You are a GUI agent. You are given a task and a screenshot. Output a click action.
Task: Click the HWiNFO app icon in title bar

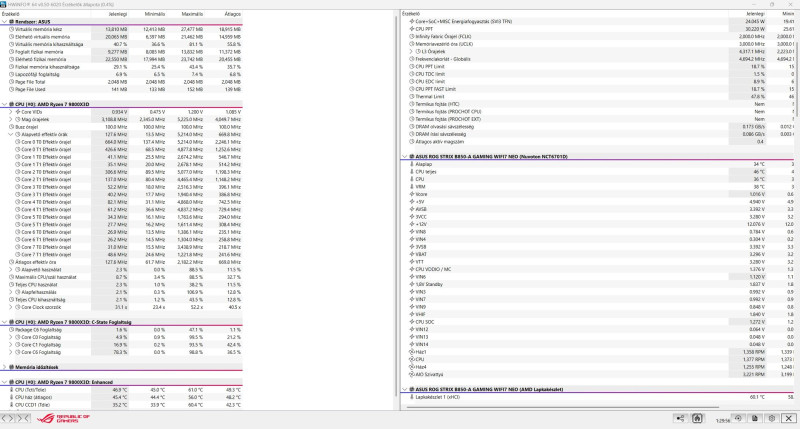(x=4, y=4)
